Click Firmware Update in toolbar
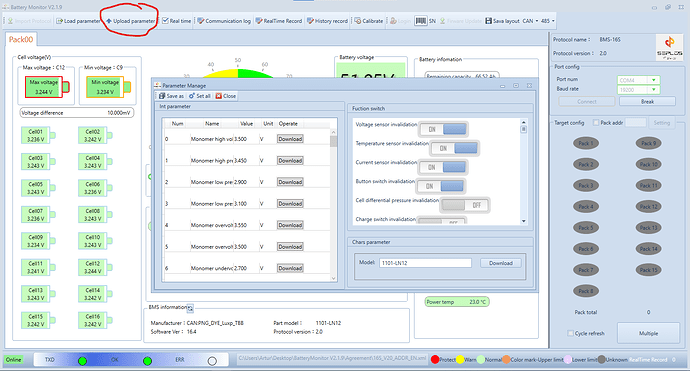 click(461, 21)
